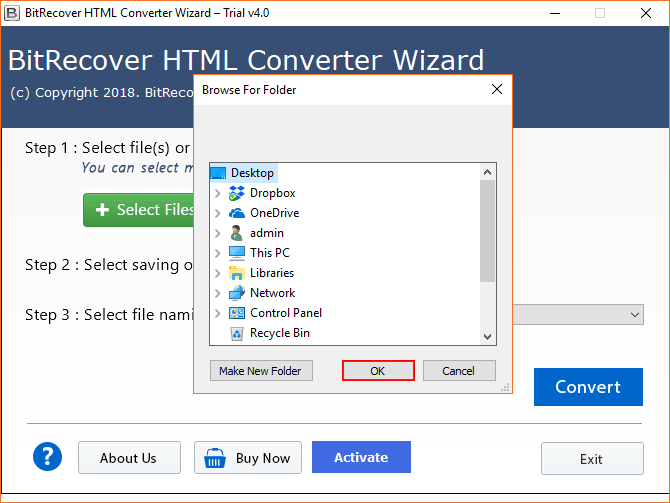Exit the HTML Converter Wizard

592,459
